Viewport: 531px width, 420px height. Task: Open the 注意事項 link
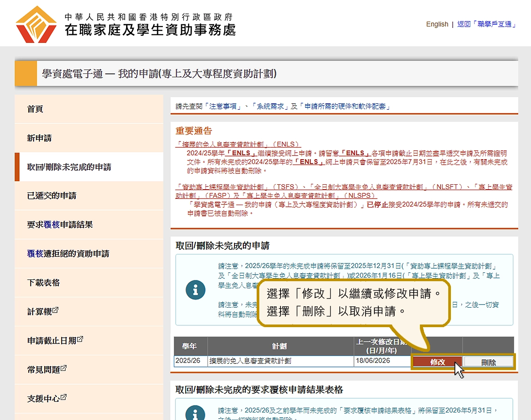[225, 107]
